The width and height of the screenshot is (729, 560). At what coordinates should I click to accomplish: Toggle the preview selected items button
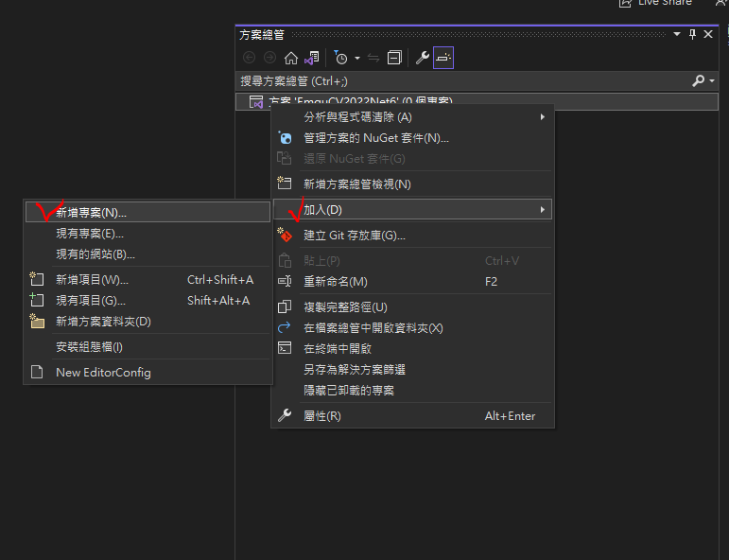[x=443, y=58]
